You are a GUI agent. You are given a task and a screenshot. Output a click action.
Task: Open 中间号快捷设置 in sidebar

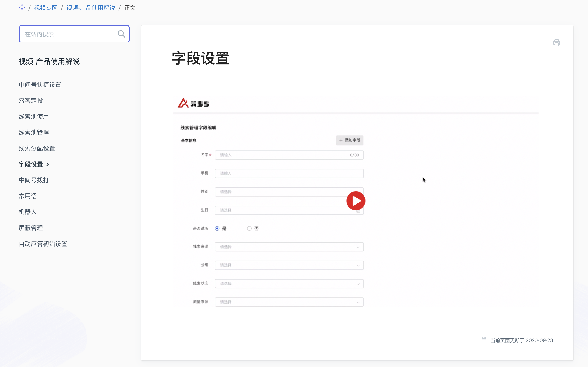40,85
